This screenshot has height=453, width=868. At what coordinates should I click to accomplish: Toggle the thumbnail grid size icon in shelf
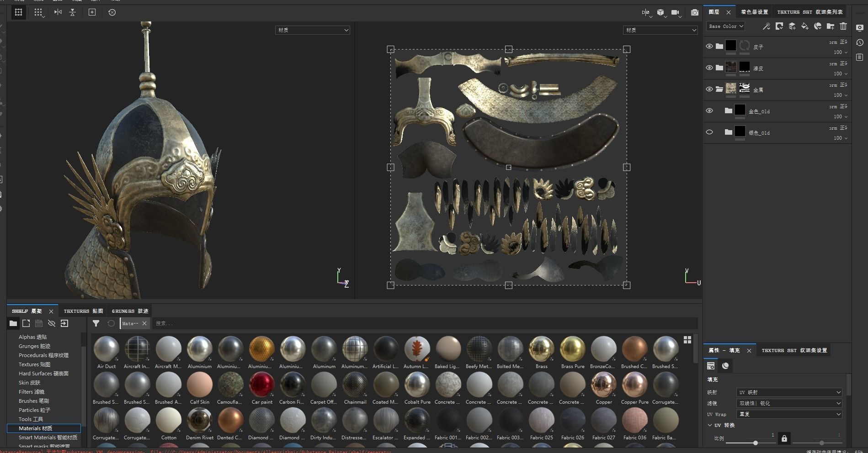(687, 340)
